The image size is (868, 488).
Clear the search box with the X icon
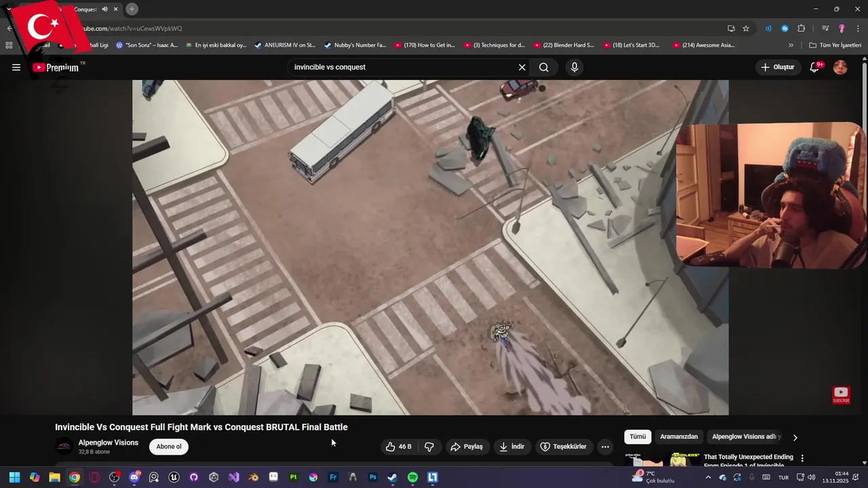(x=522, y=67)
